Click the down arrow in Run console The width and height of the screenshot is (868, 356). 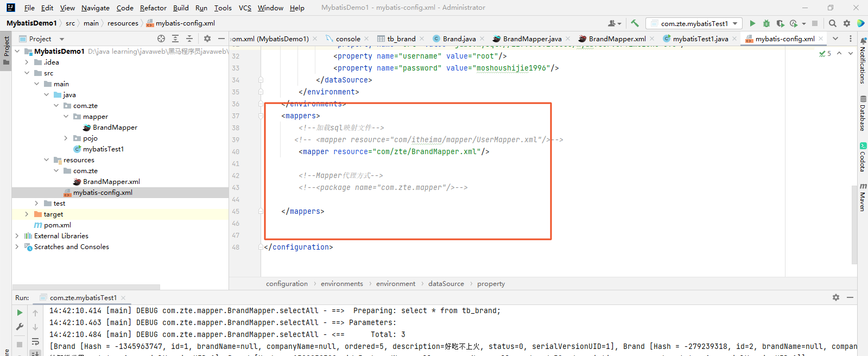tap(35, 327)
